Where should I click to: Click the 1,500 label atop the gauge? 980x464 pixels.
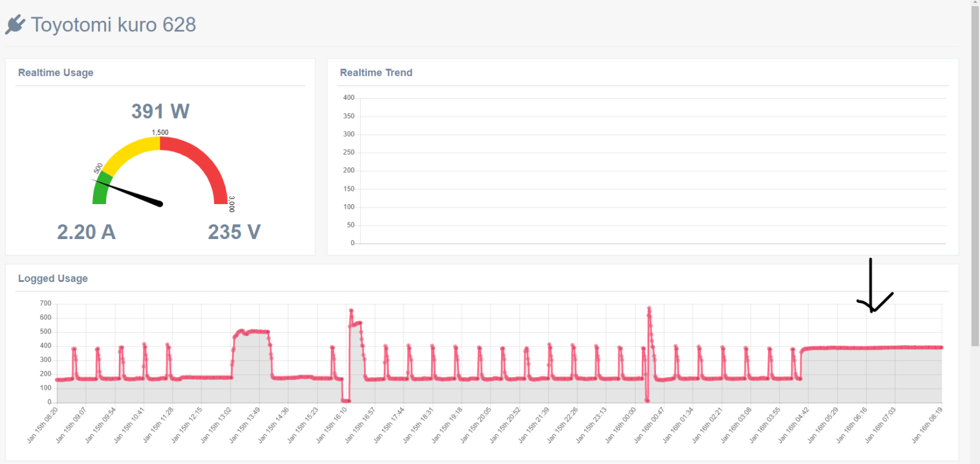160,132
